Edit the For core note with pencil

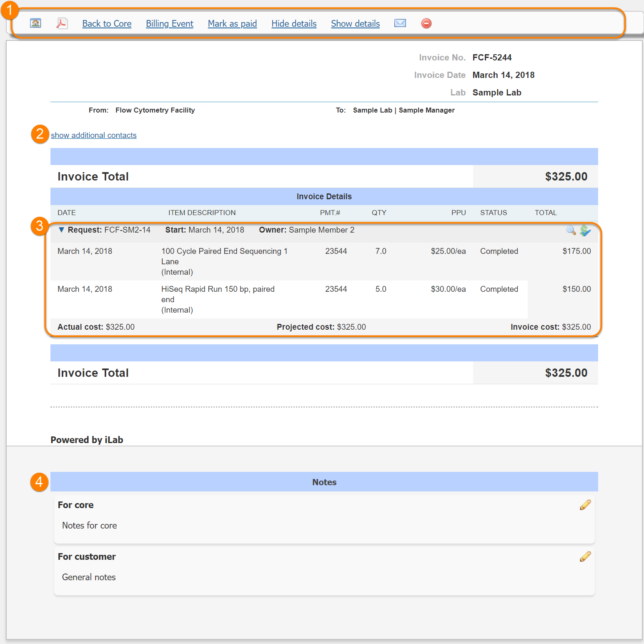pos(585,505)
